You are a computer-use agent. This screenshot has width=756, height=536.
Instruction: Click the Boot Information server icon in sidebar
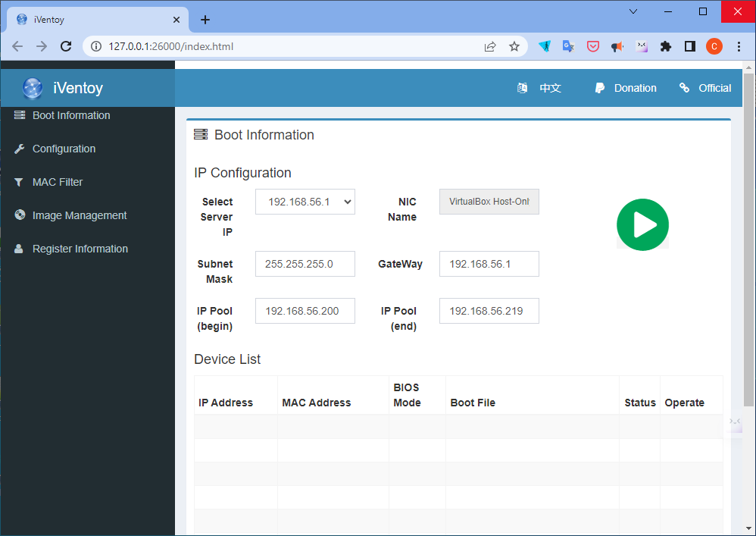click(19, 114)
